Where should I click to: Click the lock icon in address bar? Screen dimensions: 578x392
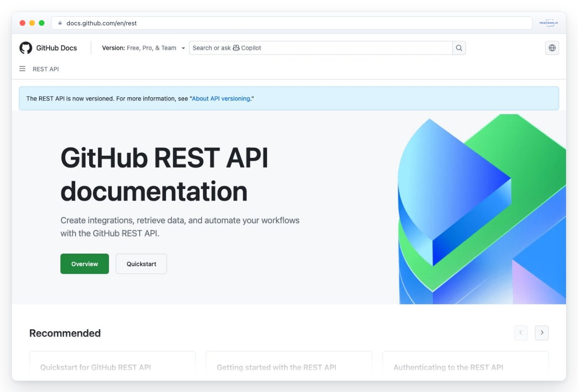60,23
